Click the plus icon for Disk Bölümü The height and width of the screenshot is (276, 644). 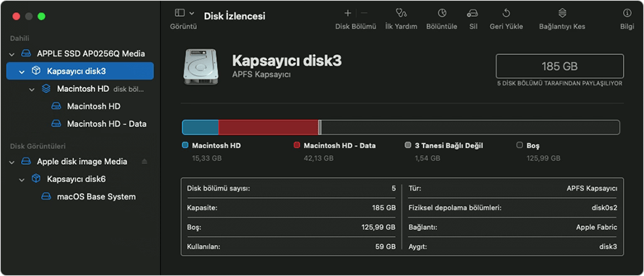[347, 13]
